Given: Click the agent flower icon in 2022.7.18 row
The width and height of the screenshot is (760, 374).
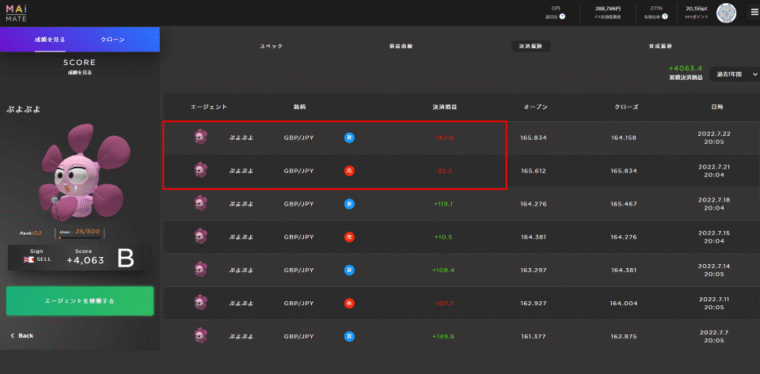Looking at the screenshot, I should pos(200,203).
